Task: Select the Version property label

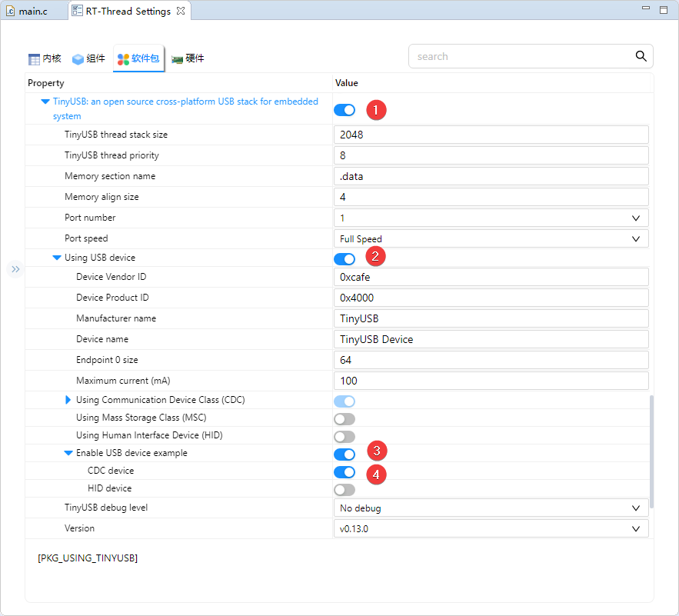Action: point(79,528)
